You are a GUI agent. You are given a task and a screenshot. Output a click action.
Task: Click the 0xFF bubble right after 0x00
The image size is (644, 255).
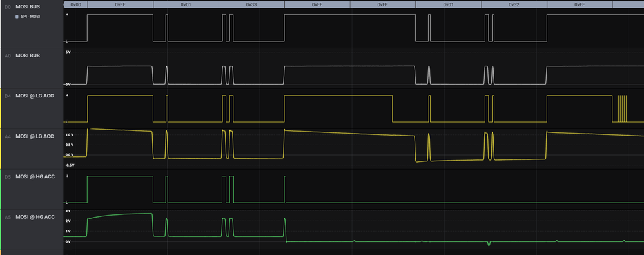tap(120, 5)
